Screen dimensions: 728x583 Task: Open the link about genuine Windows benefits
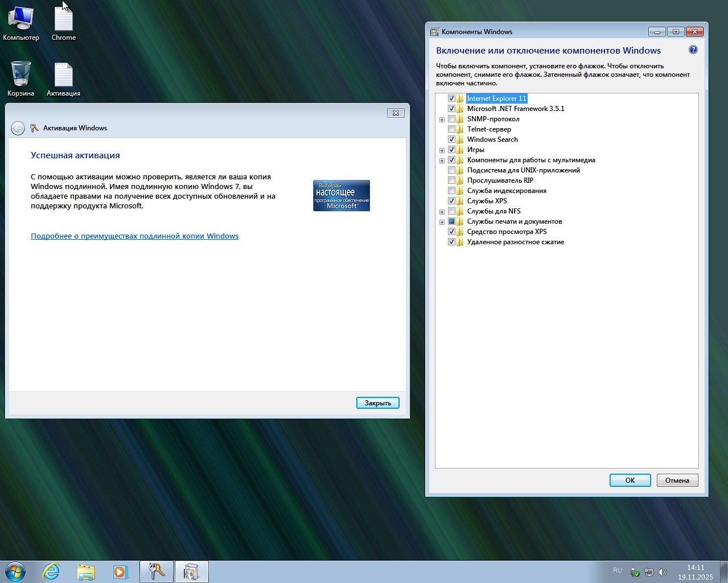(x=134, y=236)
